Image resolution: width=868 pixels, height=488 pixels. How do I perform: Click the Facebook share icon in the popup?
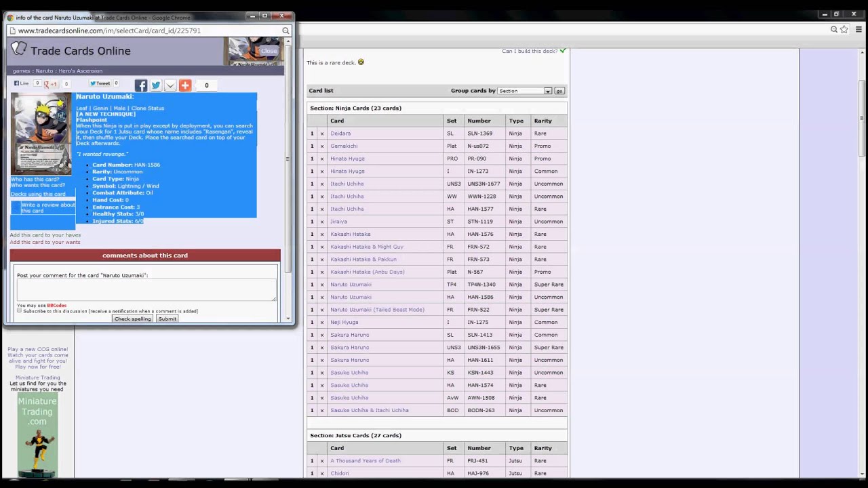pyautogui.click(x=140, y=85)
